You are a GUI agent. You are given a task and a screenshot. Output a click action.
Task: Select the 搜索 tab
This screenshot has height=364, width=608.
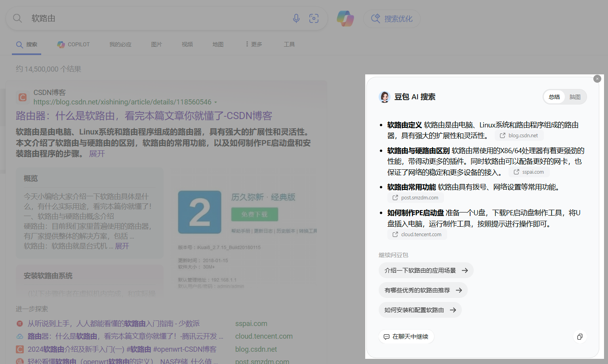pyautogui.click(x=27, y=44)
